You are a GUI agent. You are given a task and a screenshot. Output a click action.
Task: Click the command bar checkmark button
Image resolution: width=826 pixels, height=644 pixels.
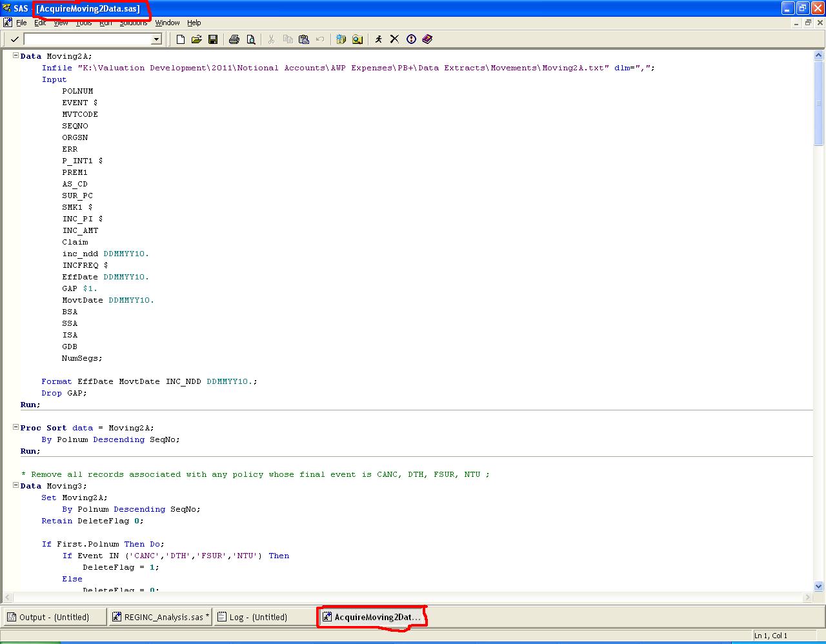pyautogui.click(x=14, y=39)
